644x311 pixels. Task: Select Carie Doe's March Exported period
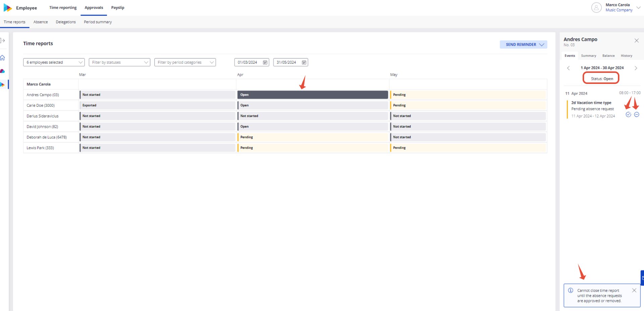(157, 105)
